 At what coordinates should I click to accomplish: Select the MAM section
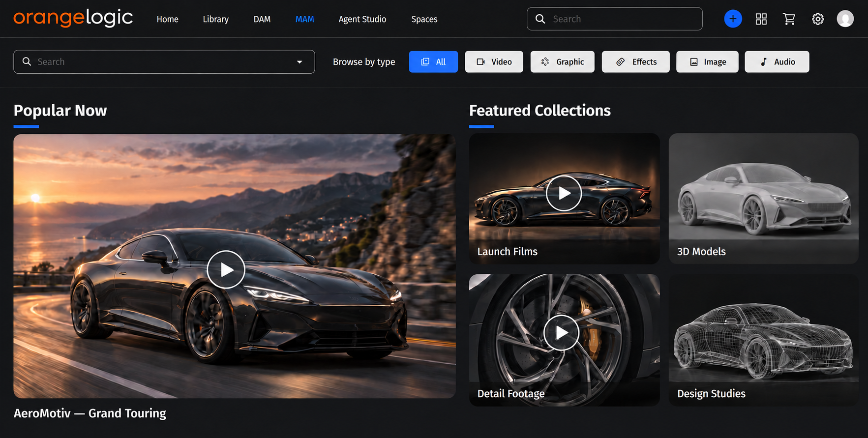pos(304,19)
